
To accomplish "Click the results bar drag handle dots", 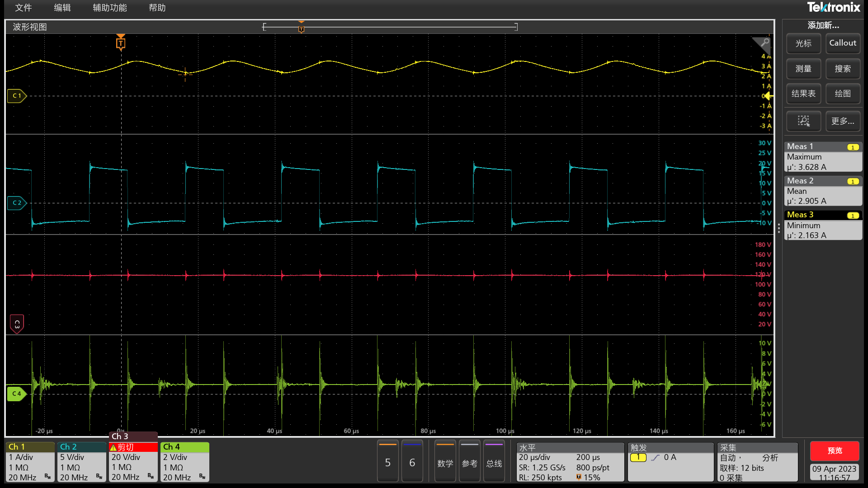I will (778, 228).
